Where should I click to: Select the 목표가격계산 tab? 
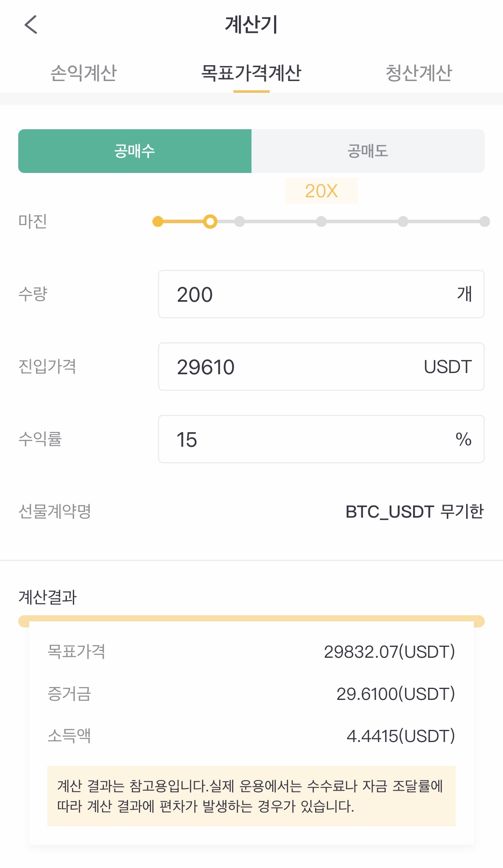(x=251, y=73)
